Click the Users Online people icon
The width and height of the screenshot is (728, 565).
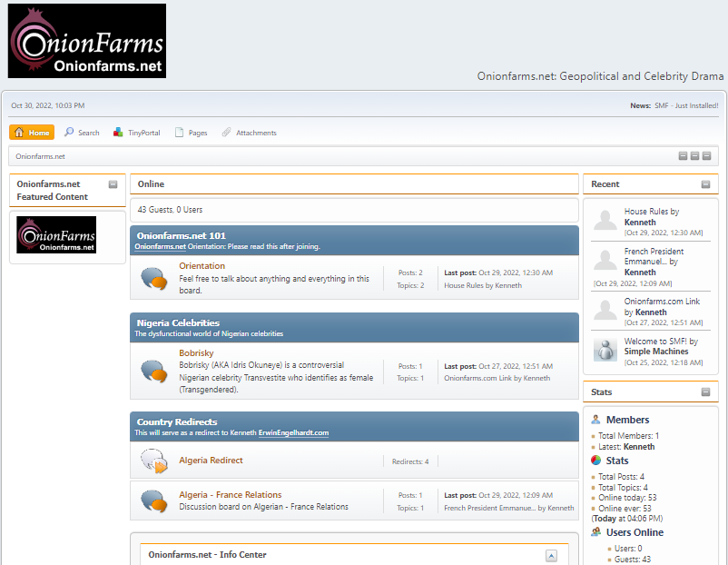pos(596,532)
